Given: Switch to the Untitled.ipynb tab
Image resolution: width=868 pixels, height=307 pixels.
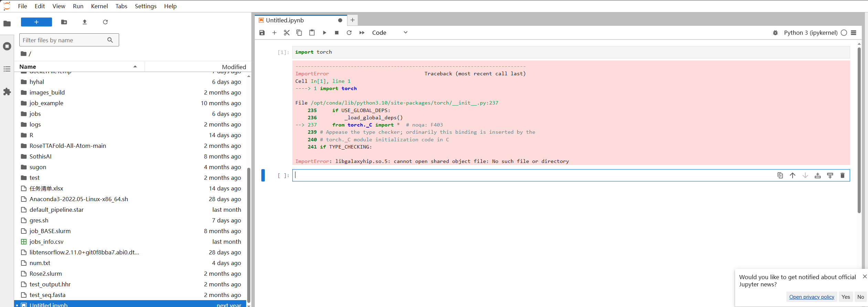Looking at the screenshot, I should pyautogui.click(x=301, y=20).
